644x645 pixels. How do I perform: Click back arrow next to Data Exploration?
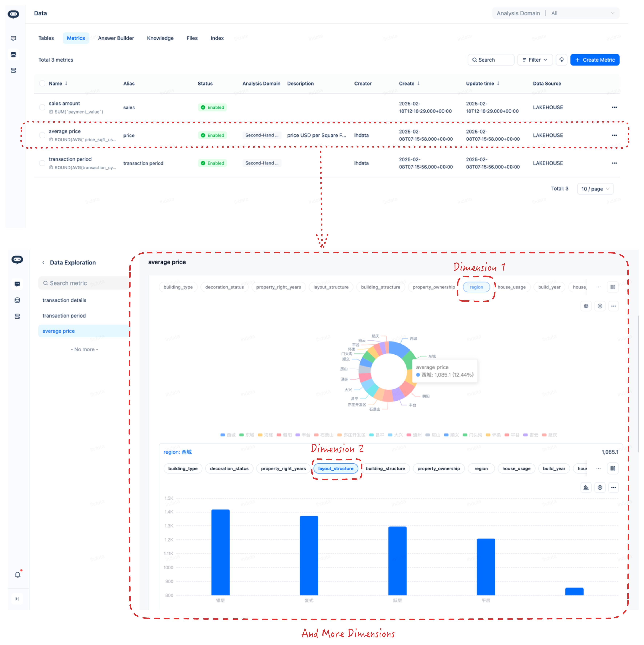coord(43,262)
